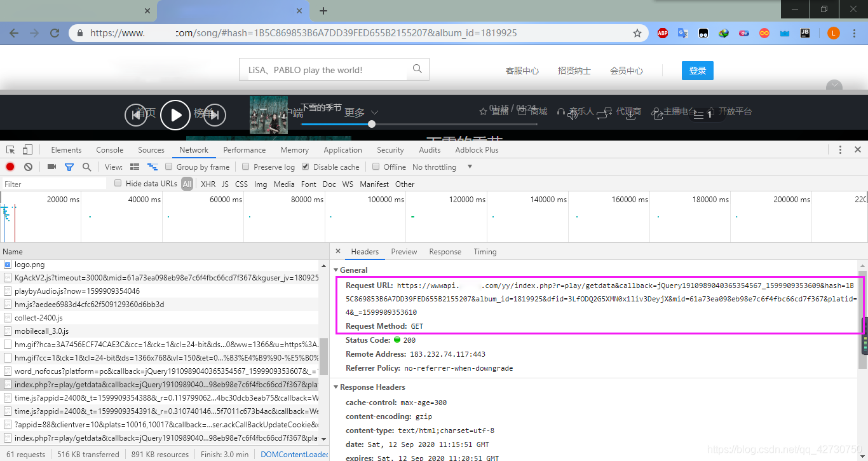Switch to large request rows view
This screenshot has height=461, width=868.
(135, 167)
